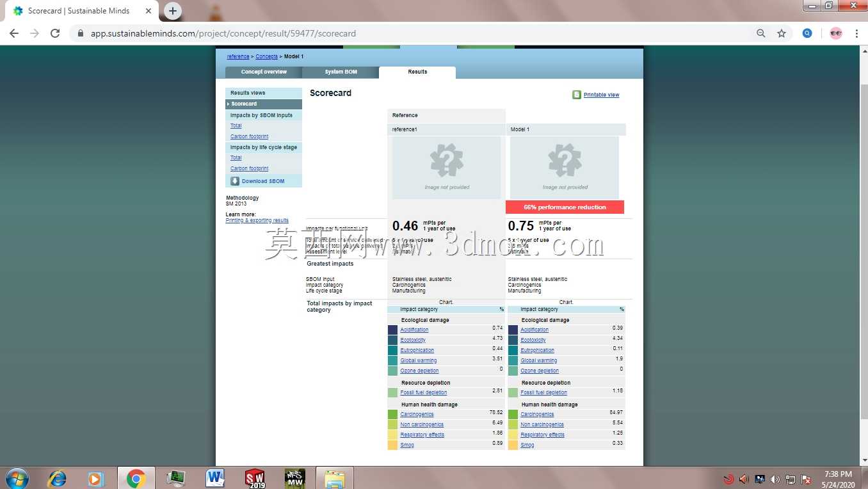
Task: Open the Windows Start menu
Action: [17, 478]
